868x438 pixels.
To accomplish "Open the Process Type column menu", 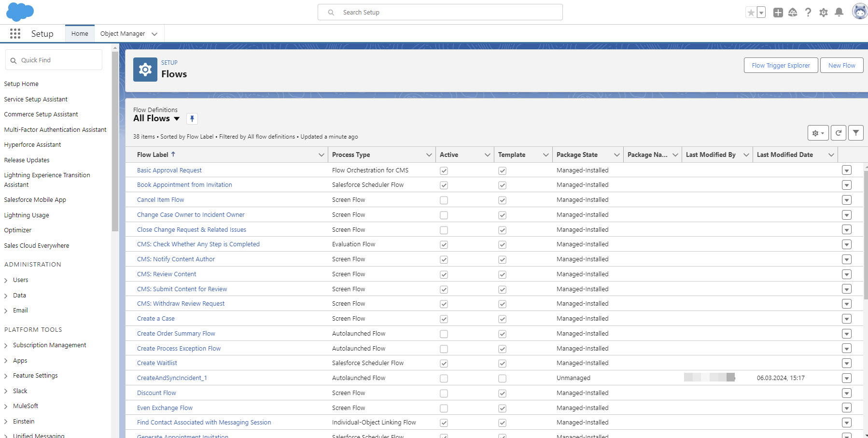I will point(429,155).
